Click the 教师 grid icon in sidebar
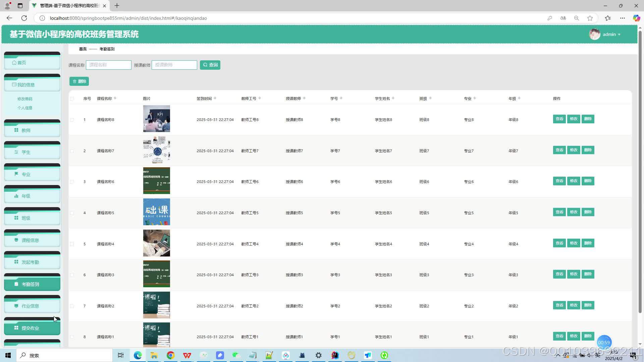644x362 pixels. click(16, 130)
